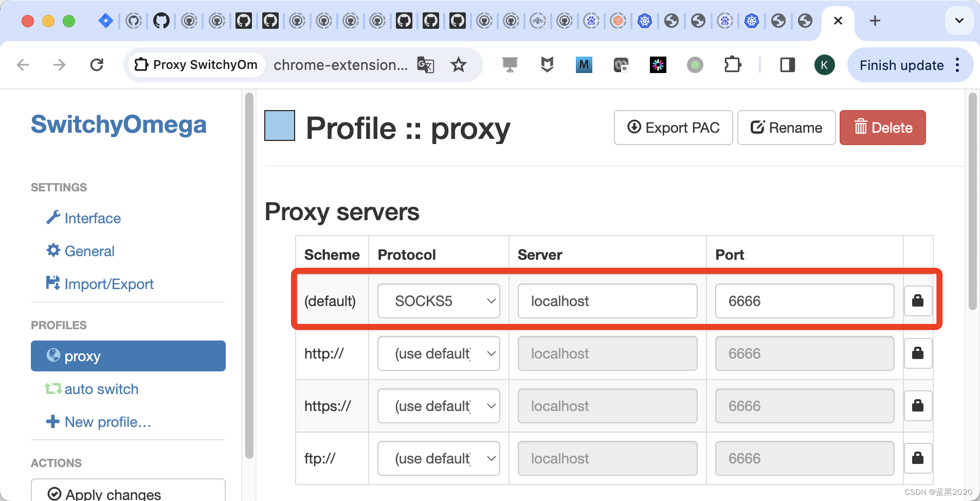Viewport: 980px width, 501px height.
Task: Click the Google Translate icon in the address bar
Action: click(x=426, y=65)
